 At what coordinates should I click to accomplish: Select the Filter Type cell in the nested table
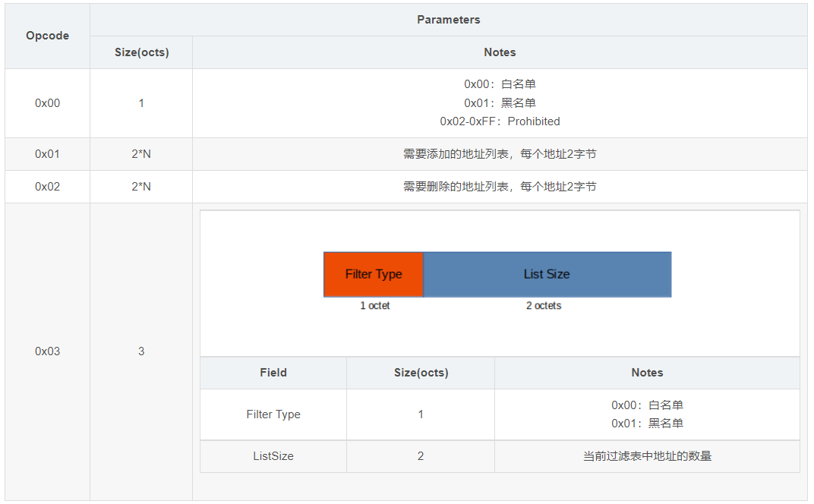(273, 414)
